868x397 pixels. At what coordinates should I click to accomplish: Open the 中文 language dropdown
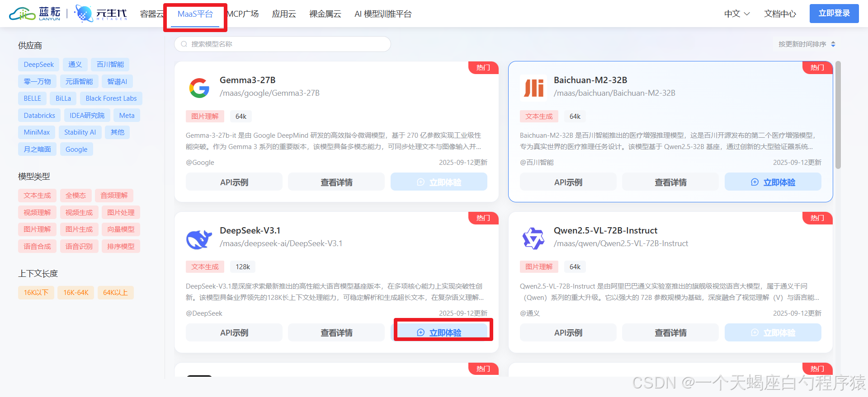pyautogui.click(x=737, y=14)
